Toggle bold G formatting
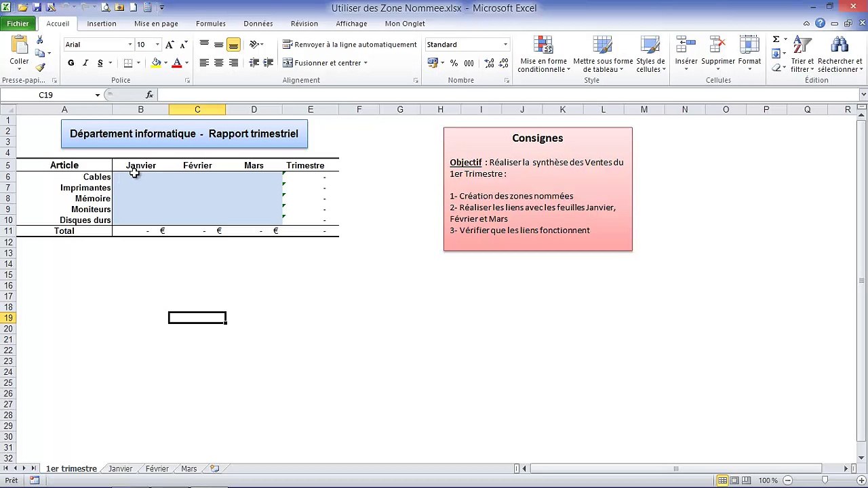Viewport: 868px width, 488px height. [x=71, y=63]
